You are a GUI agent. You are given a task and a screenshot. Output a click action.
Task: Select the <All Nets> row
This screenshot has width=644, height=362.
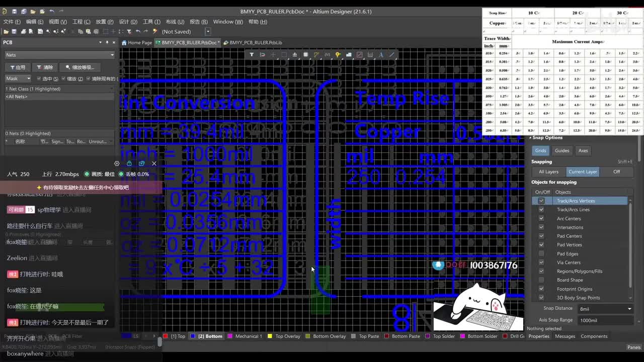click(x=59, y=97)
